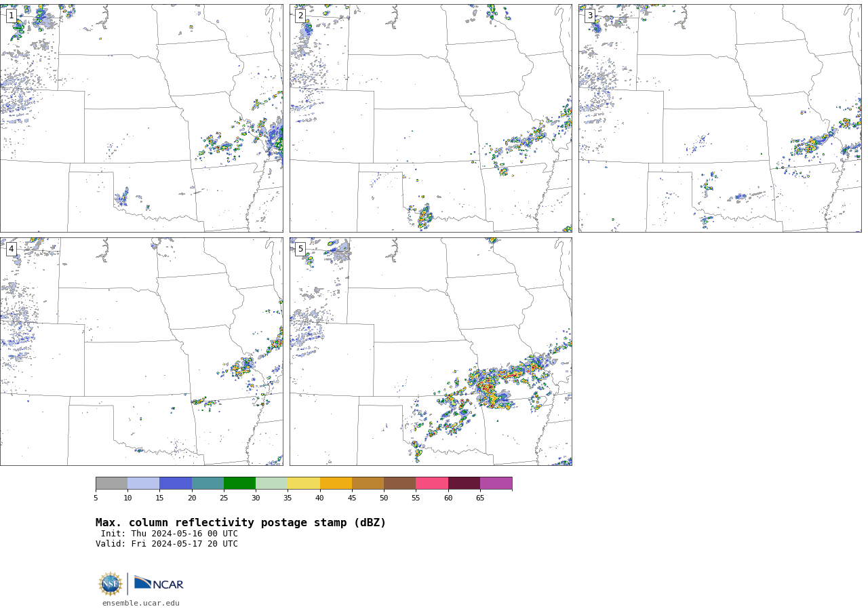This screenshot has width=868, height=611.
Task: Click the number label 1 box
Action: tap(12, 16)
